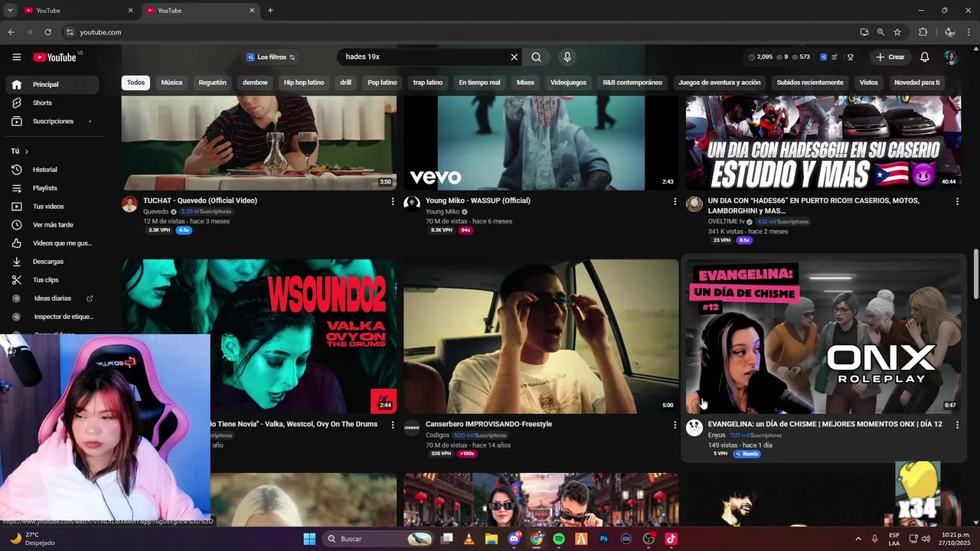The image size is (980, 551).
Task: Open Descargas in sidebar
Action: click(x=51, y=261)
